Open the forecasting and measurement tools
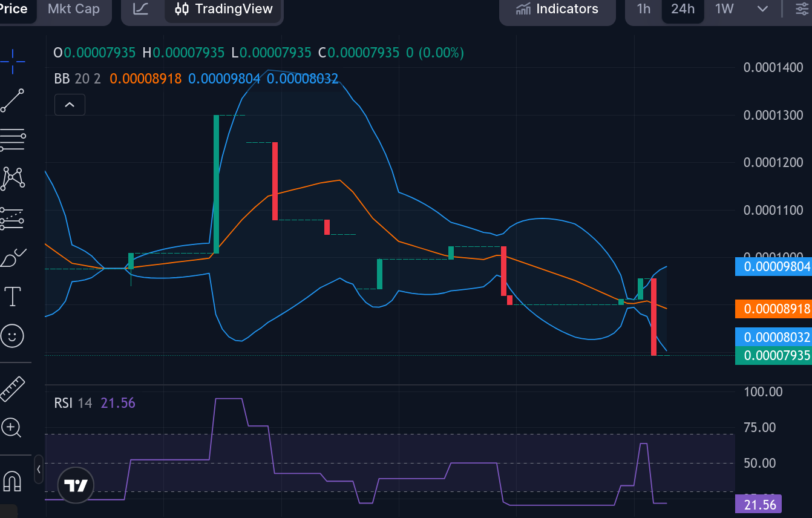The width and height of the screenshot is (812, 518). point(12,218)
